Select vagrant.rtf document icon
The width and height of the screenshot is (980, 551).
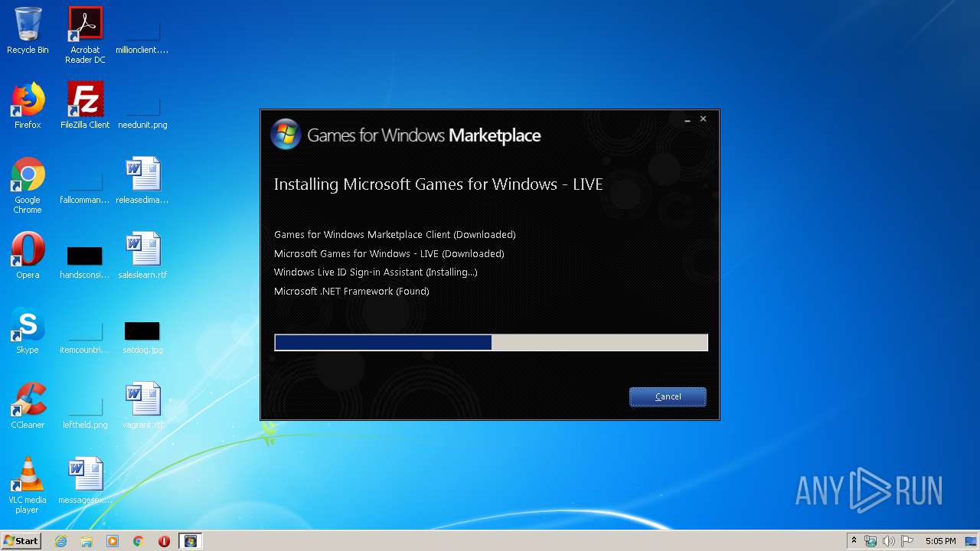142,406
